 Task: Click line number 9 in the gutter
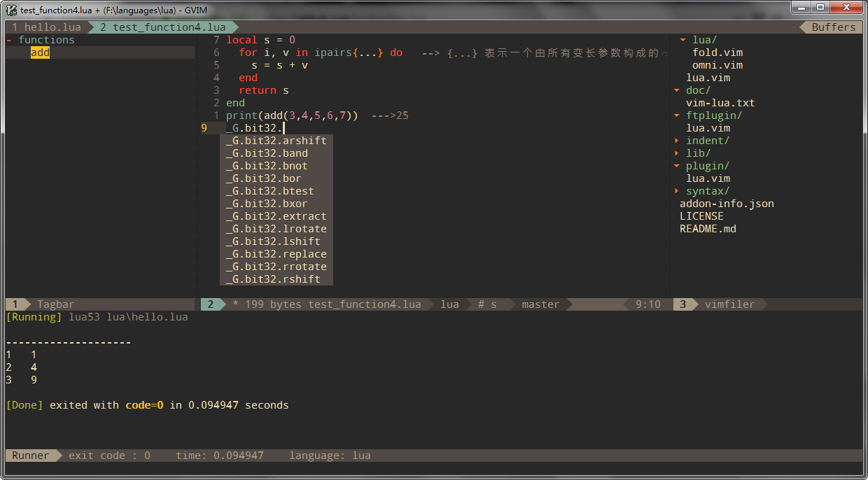(205, 127)
